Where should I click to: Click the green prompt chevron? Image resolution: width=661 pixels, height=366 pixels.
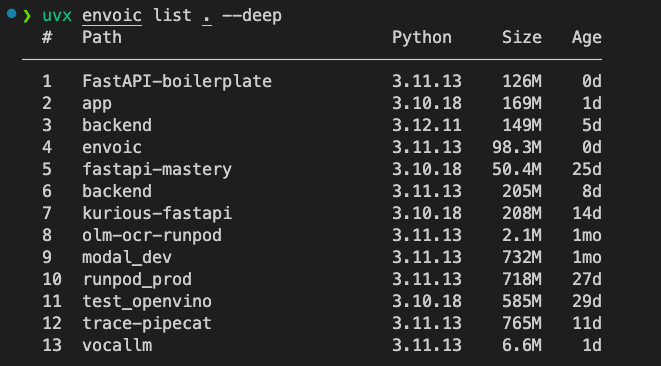pos(27,16)
